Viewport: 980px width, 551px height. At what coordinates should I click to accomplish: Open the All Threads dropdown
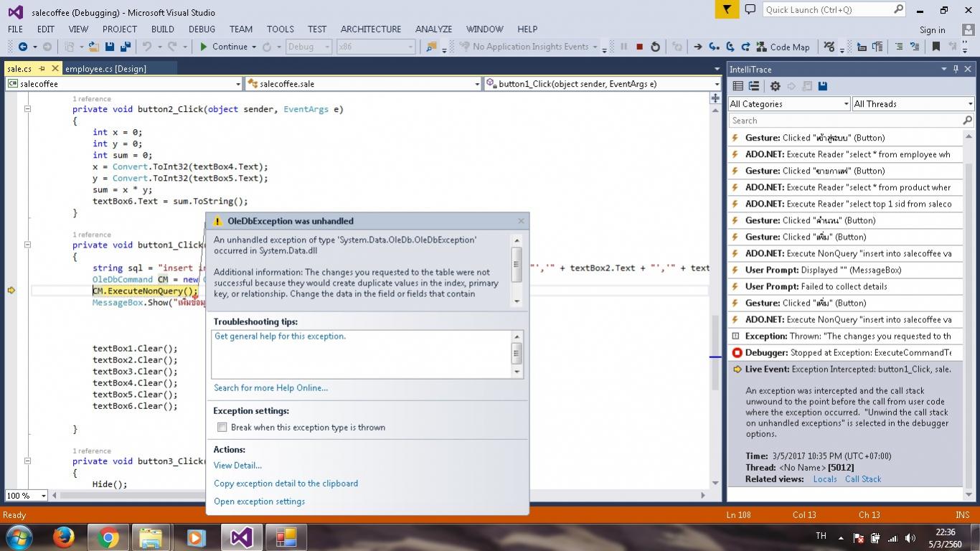click(913, 104)
